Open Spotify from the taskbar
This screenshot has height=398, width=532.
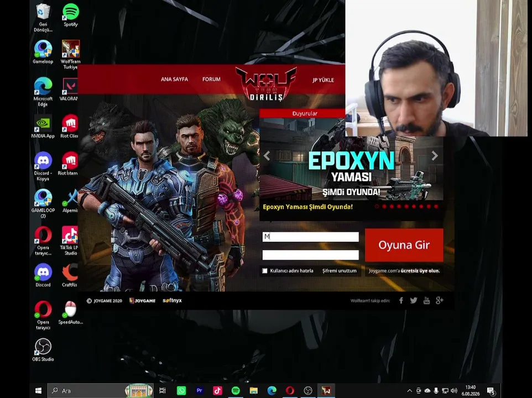pos(236,391)
